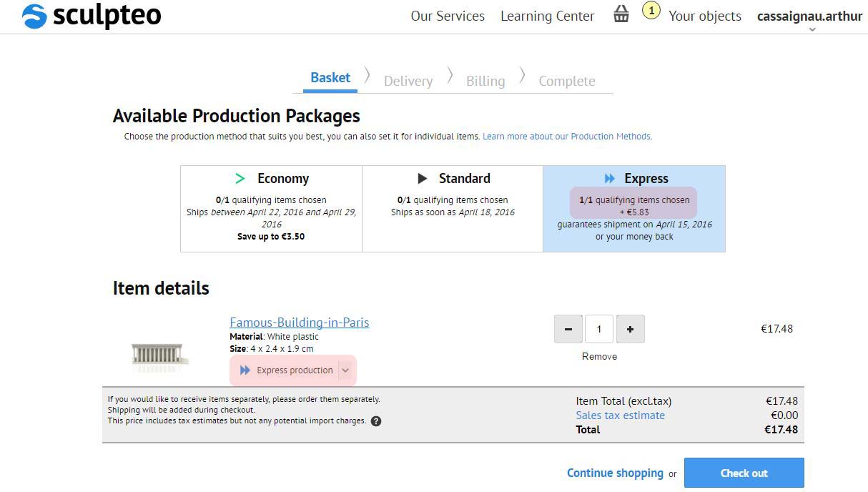Select the Billing step tab
Image resolution: width=868 pixels, height=492 pixels.
pos(485,81)
